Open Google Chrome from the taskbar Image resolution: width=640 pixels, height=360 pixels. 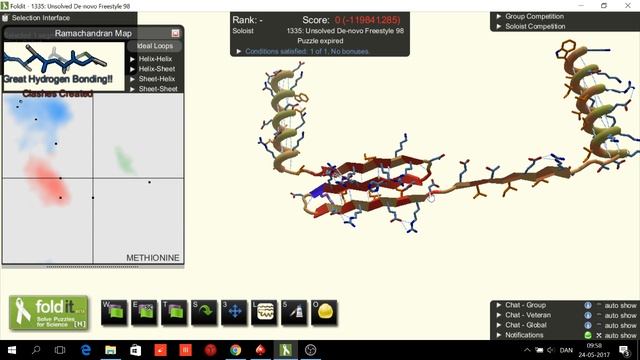(x=236, y=350)
